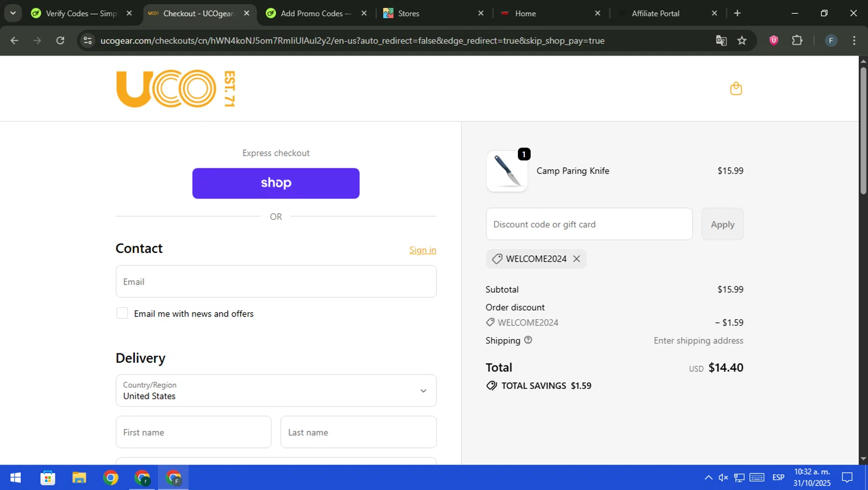868x490 pixels.
Task: Click the Camp Paring Knife product name
Action: 573,171
